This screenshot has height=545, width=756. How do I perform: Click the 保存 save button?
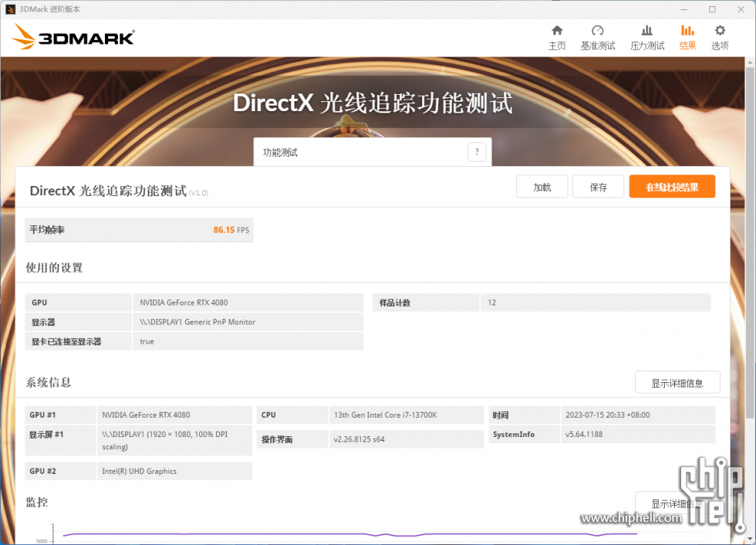(x=599, y=187)
